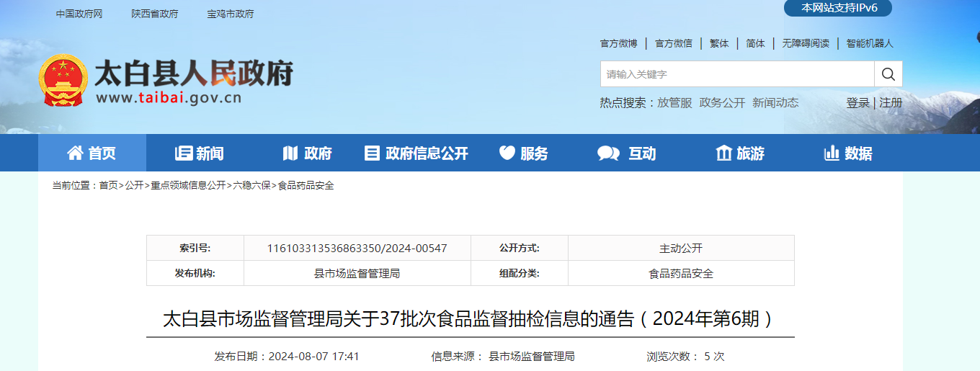The image size is (980, 371).
Task: Open 无障碍阅读 accessibility mode
Action: click(806, 43)
